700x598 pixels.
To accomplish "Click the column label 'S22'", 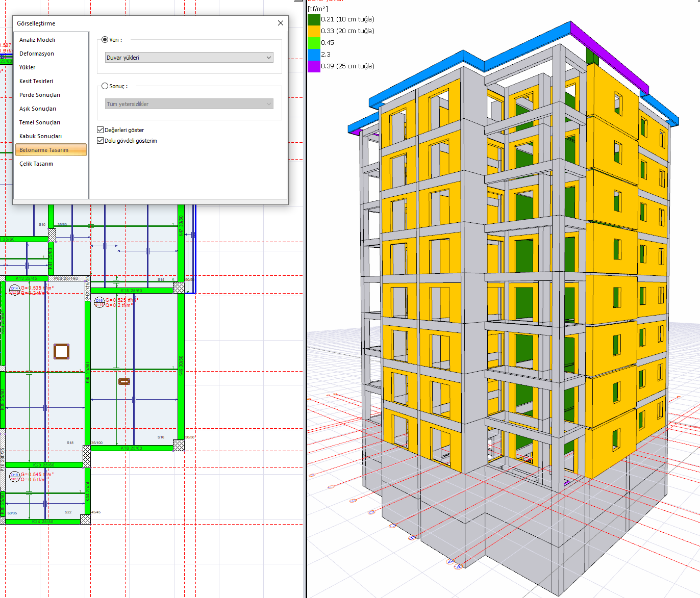I will pyautogui.click(x=68, y=512).
